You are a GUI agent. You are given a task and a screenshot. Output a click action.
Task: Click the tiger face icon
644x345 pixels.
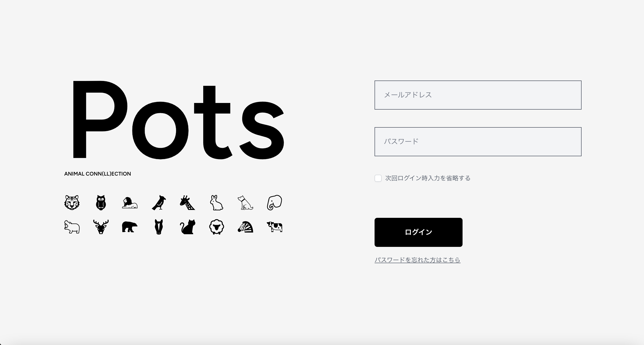[72, 202]
